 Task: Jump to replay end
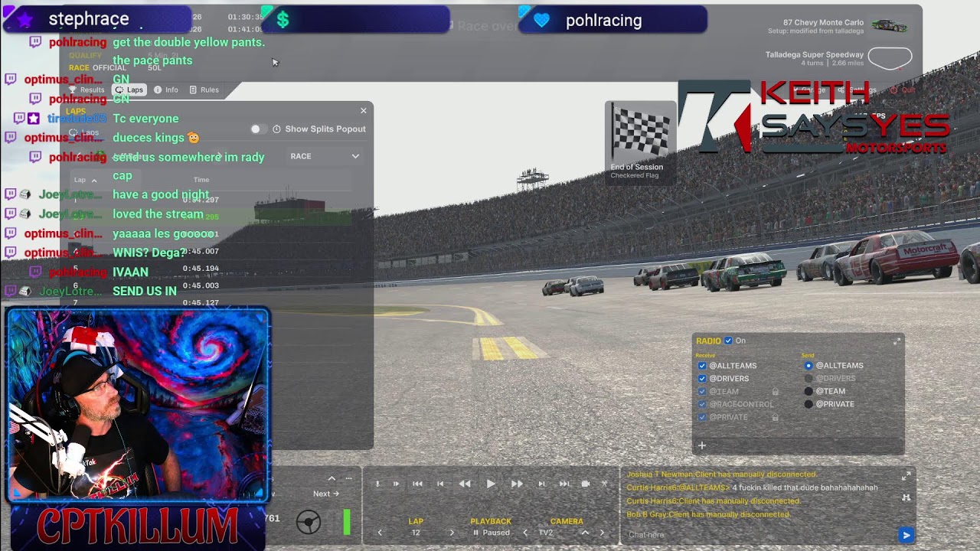tap(564, 484)
